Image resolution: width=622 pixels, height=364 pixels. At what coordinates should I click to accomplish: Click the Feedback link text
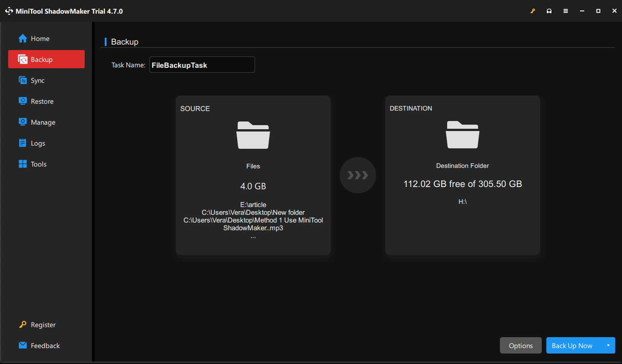[46, 346]
